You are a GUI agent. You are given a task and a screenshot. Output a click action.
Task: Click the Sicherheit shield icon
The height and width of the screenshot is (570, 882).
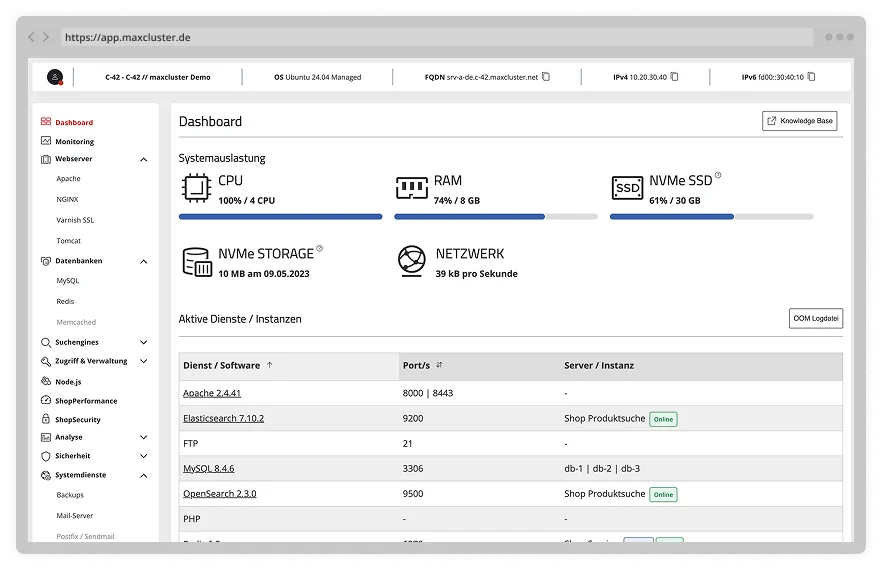pos(46,456)
